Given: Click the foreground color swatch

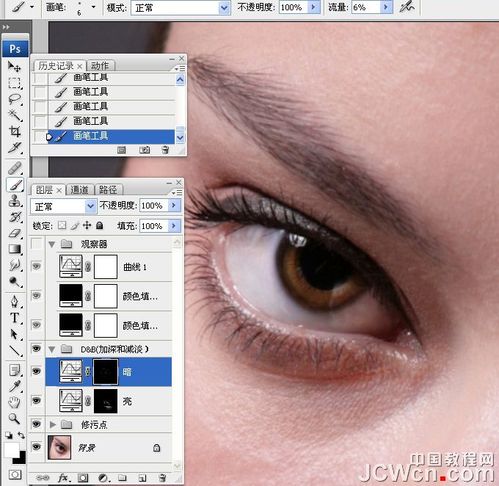Looking at the screenshot, I should pyautogui.click(x=11, y=450).
